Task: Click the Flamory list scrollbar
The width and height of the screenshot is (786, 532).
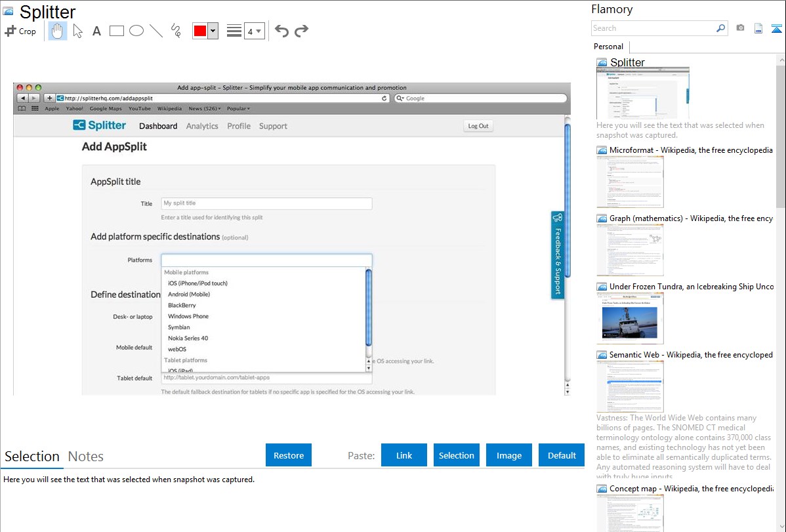Action: point(781,136)
